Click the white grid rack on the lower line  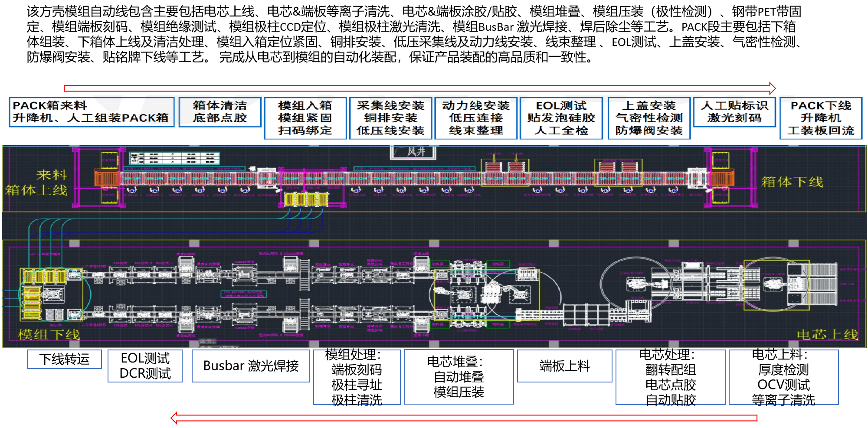pos(586,314)
